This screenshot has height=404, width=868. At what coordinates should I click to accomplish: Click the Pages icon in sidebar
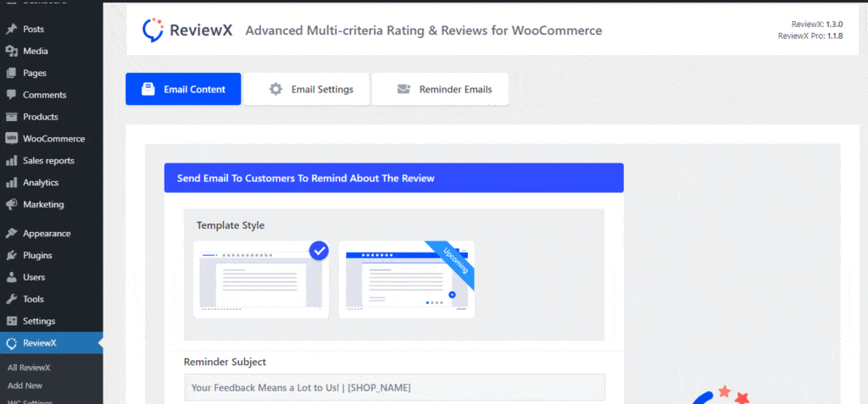pyautogui.click(x=11, y=73)
